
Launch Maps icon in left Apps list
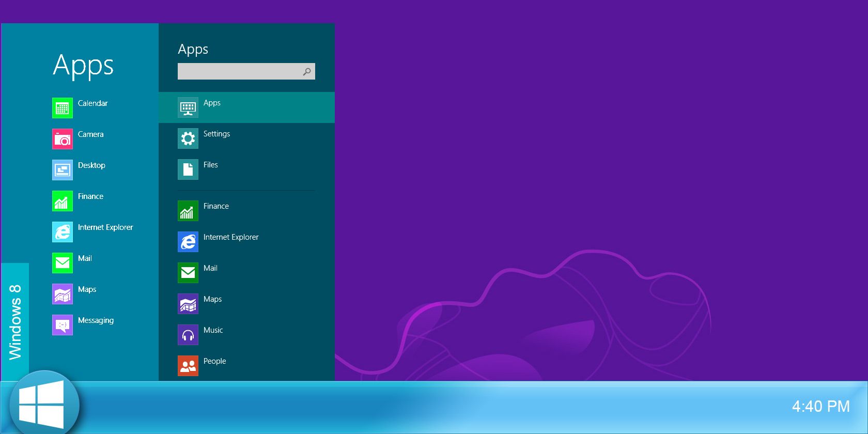coord(63,294)
